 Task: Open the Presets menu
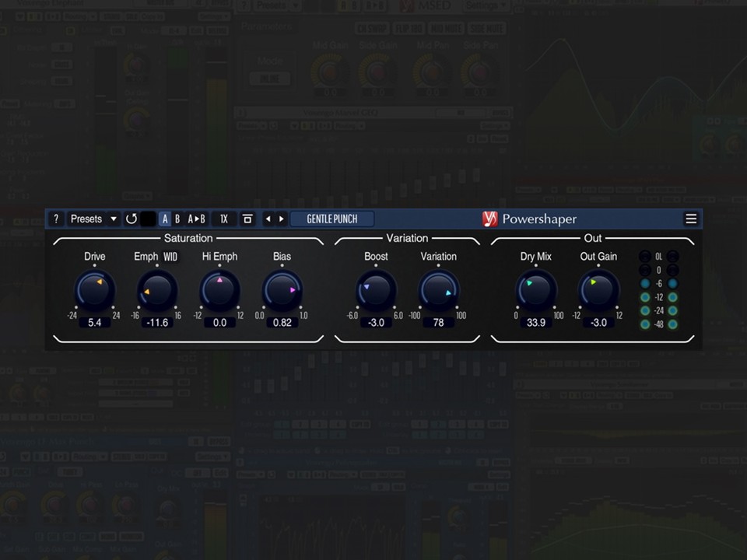click(x=86, y=219)
